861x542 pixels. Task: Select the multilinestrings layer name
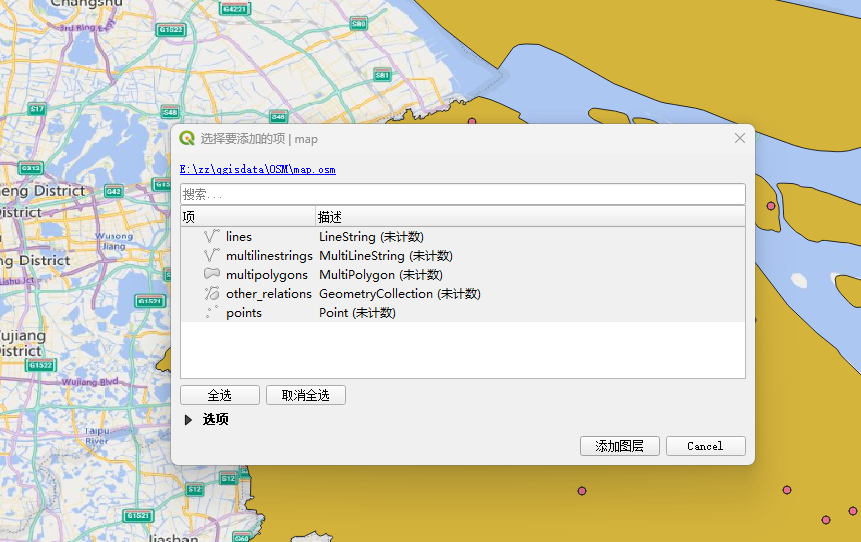pyautogui.click(x=269, y=256)
